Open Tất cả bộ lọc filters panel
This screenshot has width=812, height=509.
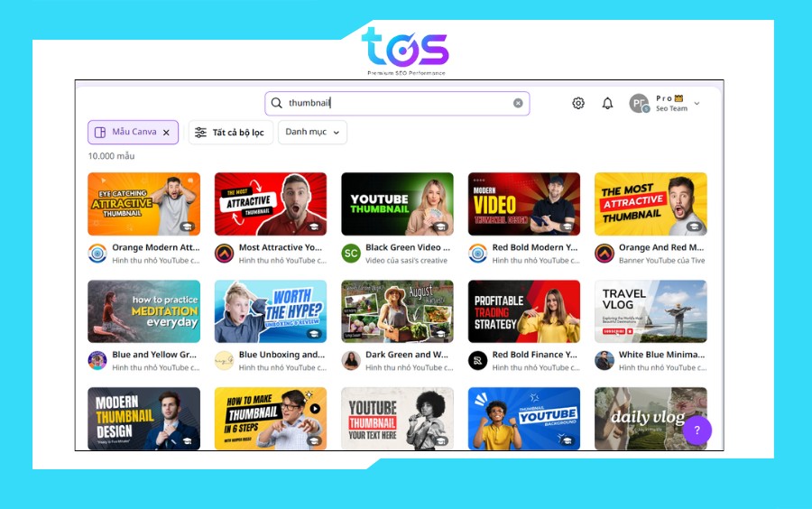click(x=230, y=133)
